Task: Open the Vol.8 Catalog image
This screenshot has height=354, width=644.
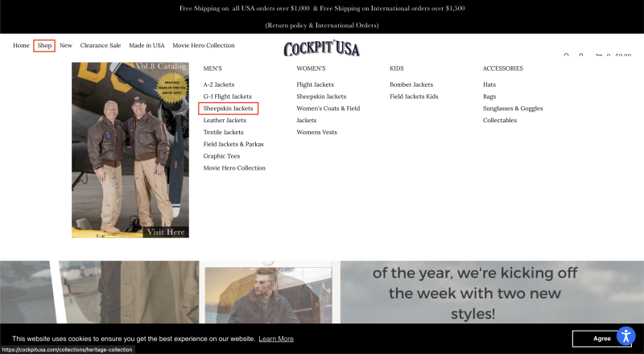Action: (130, 150)
